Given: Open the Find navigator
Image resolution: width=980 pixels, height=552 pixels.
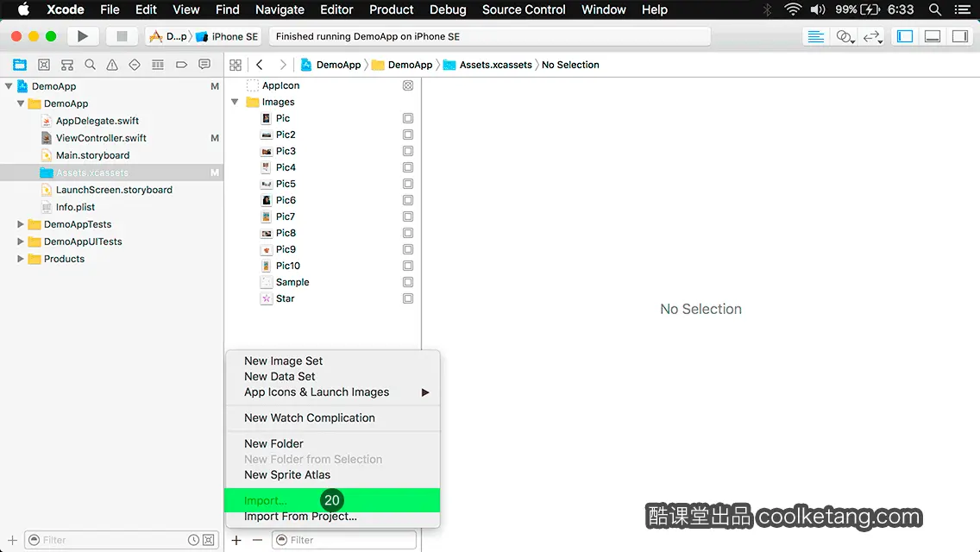Looking at the screenshot, I should 90,65.
